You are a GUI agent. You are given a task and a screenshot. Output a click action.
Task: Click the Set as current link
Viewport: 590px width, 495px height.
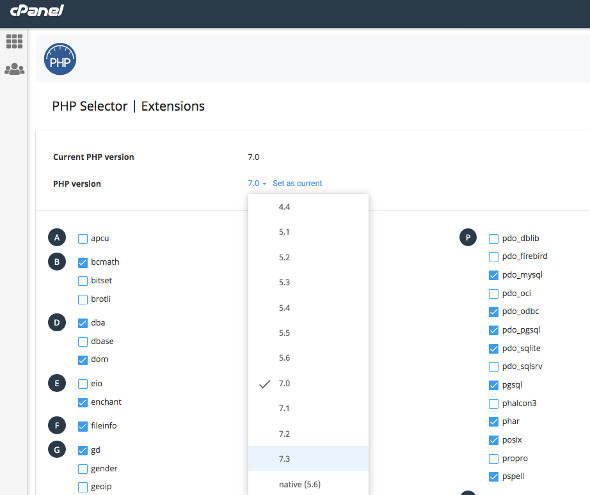[x=297, y=183]
